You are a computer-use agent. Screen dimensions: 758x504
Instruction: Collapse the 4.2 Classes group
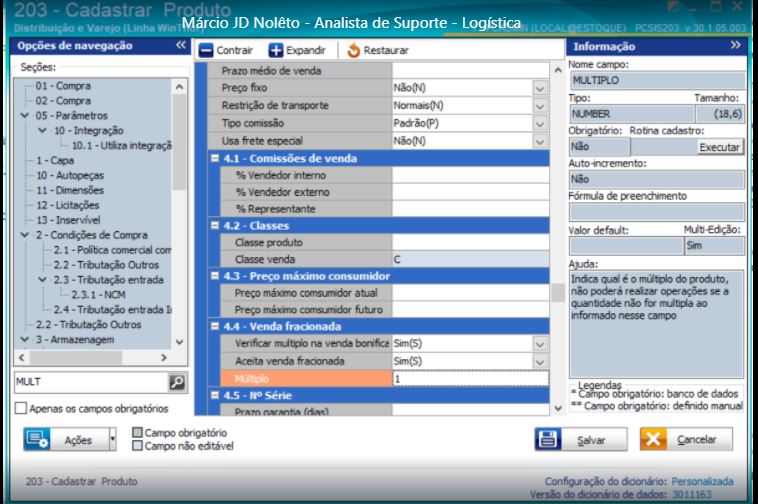(215, 225)
